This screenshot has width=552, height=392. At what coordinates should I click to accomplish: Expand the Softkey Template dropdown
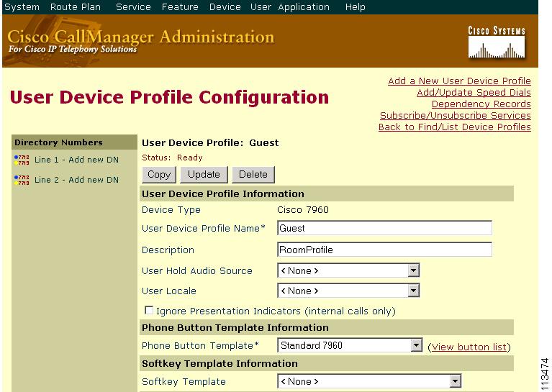click(x=369, y=381)
